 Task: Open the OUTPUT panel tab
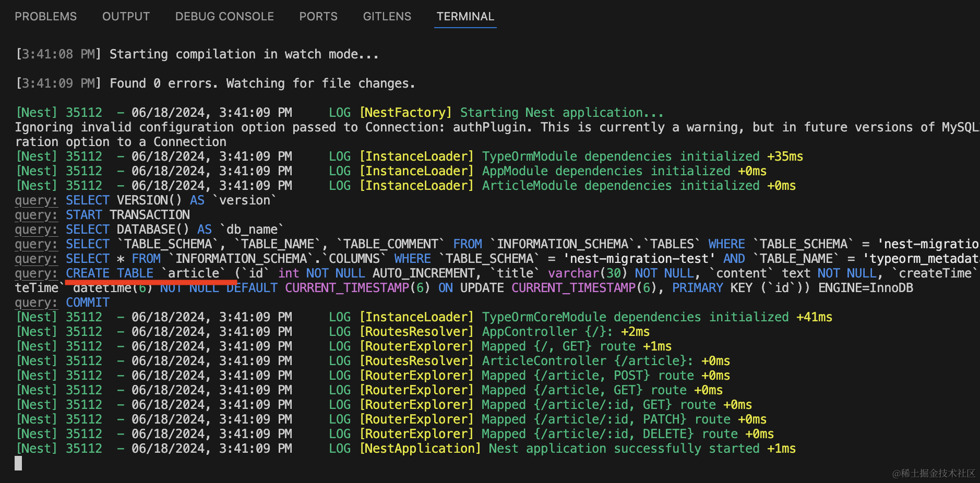click(126, 17)
